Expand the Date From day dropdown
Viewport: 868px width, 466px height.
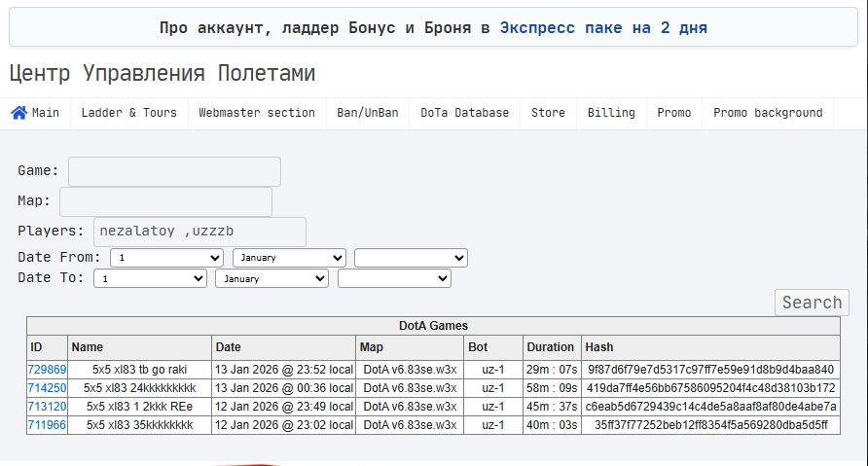pos(166,258)
